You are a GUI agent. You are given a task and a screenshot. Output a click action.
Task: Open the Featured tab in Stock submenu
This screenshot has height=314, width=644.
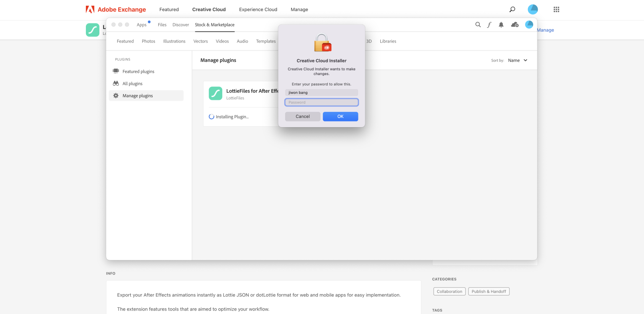[x=125, y=41]
